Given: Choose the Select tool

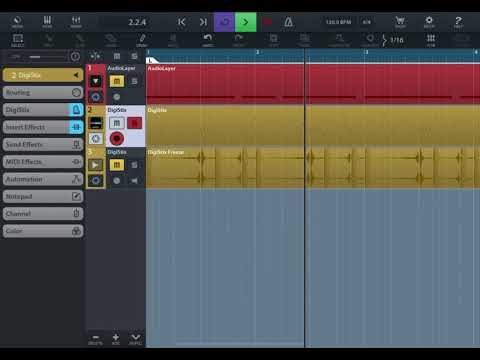Looking at the screenshot, I should coord(17,40).
